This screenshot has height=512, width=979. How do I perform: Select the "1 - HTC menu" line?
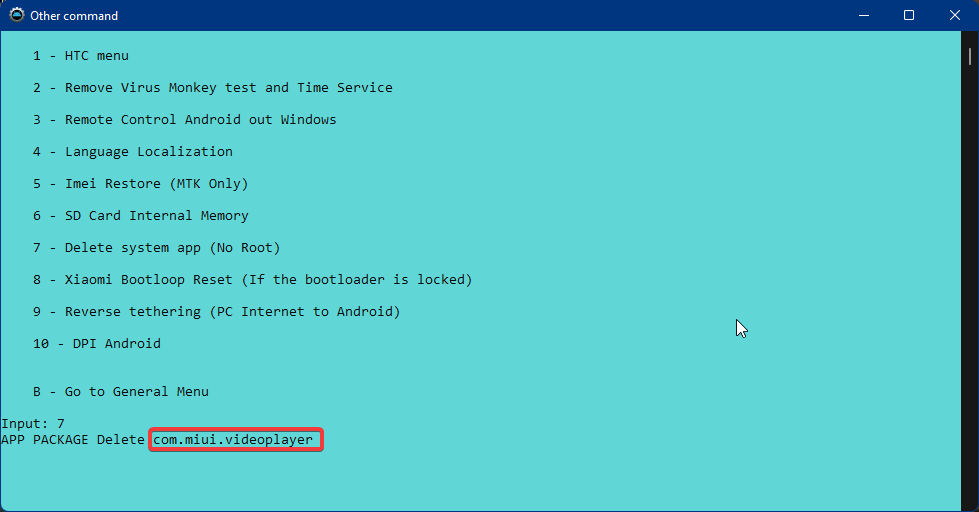click(80, 56)
